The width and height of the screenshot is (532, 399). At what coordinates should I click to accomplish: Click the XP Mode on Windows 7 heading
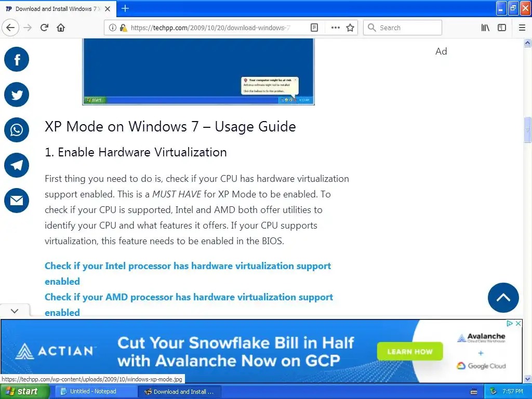pyautogui.click(x=170, y=127)
